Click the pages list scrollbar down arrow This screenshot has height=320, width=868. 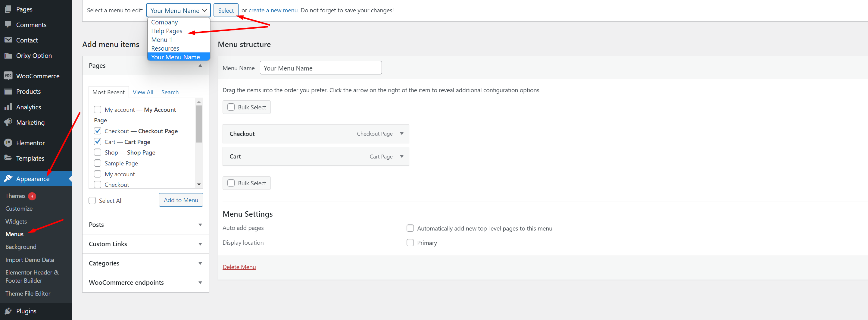click(199, 184)
